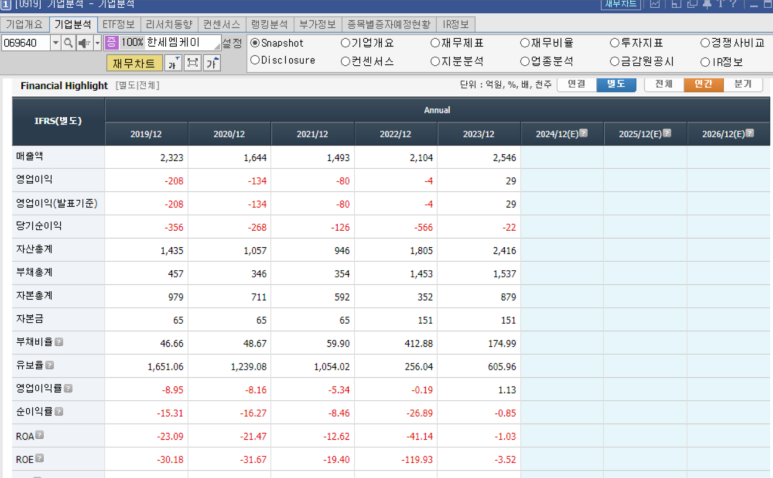
Task: Click the stock code field showing 069640
Action: click(25, 43)
